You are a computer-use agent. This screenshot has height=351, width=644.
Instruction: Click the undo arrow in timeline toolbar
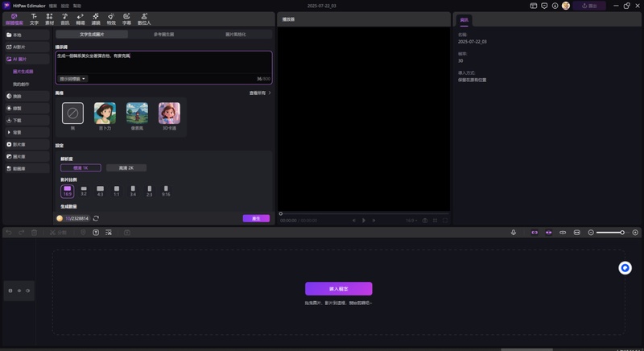pos(9,233)
